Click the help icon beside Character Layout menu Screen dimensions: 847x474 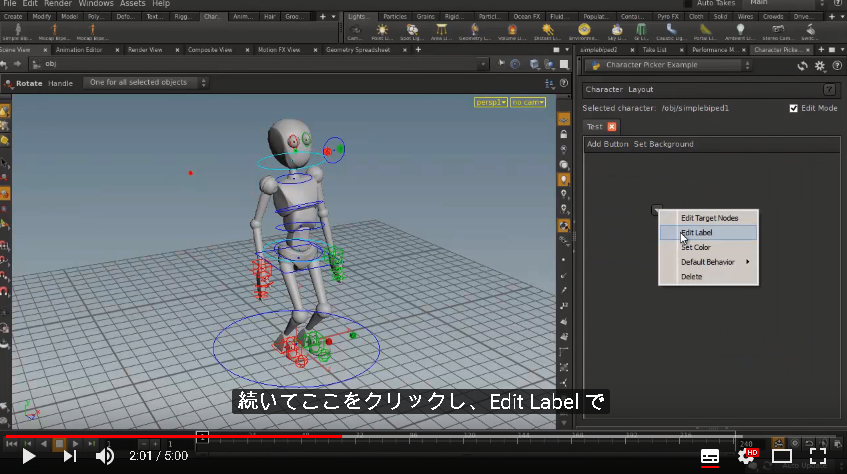[x=829, y=90]
